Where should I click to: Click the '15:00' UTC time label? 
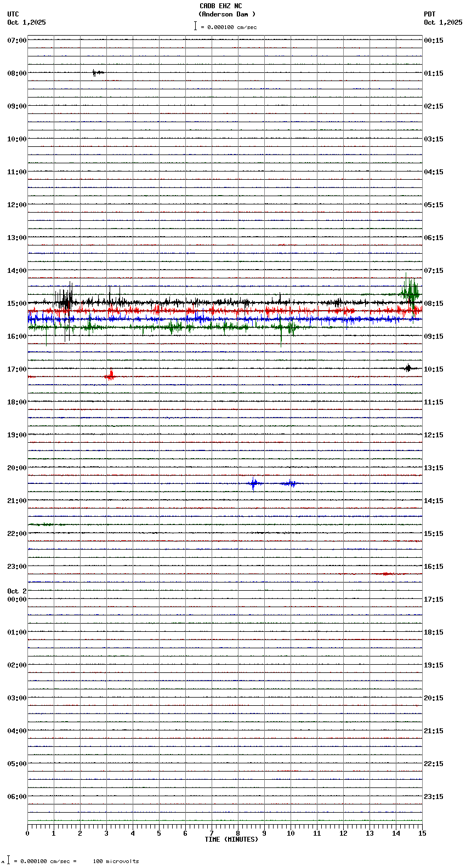point(17,304)
